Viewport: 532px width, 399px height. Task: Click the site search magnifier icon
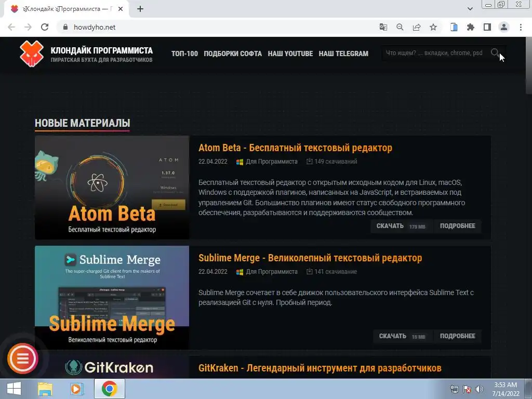click(x=495, y=52)
